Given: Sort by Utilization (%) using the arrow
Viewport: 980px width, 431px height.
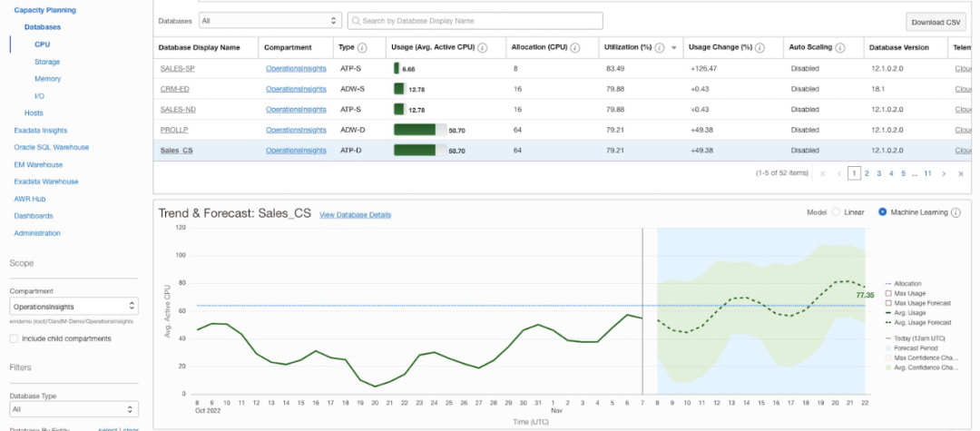Looking at the screenshot, I should point(672,47).
